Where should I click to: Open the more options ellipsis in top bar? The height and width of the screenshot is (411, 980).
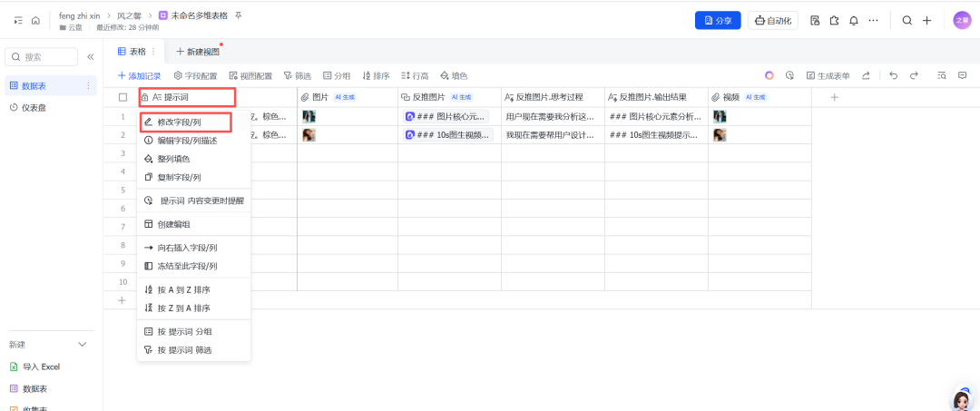point(873,20)
